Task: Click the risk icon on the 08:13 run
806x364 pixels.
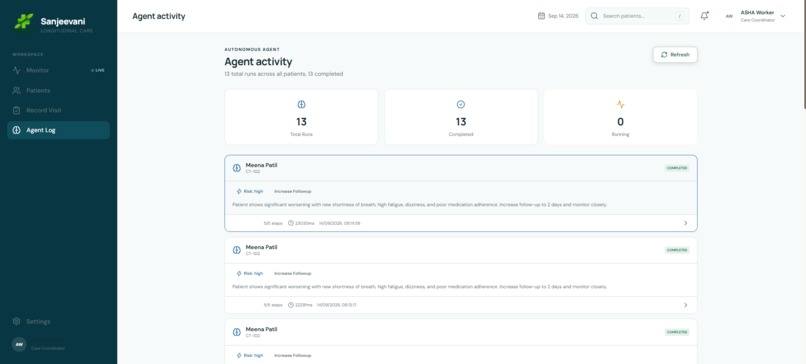Action: pyautogui.click(x=239, y=274)
